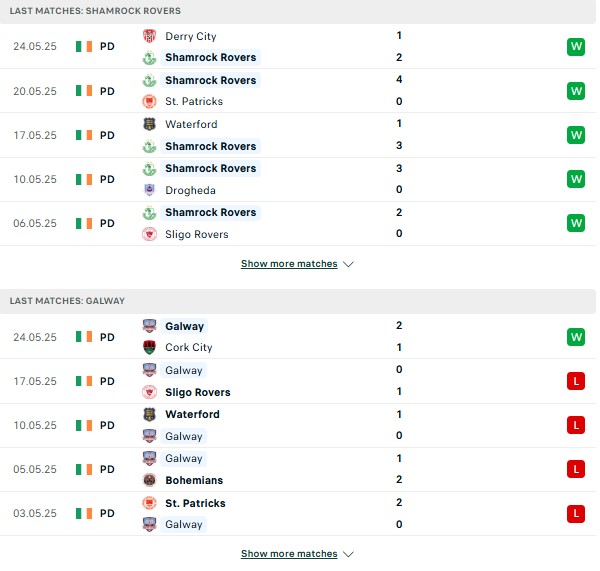Click the Cork City club crest
Viewport: 600px width, 571px height.
click(149, 347)
